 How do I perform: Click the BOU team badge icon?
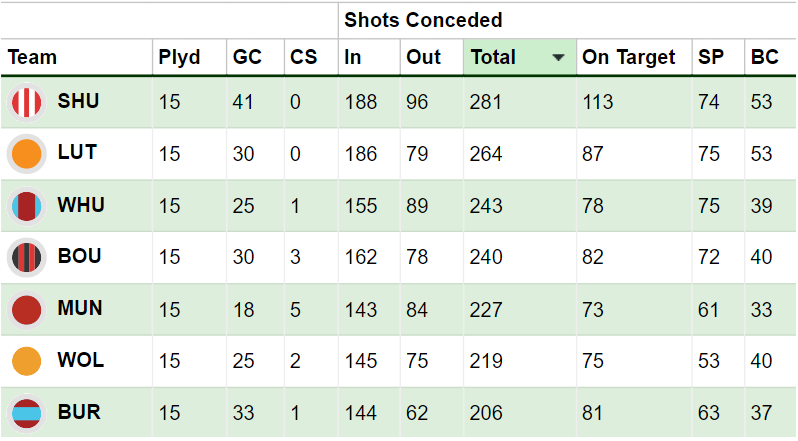26,257
